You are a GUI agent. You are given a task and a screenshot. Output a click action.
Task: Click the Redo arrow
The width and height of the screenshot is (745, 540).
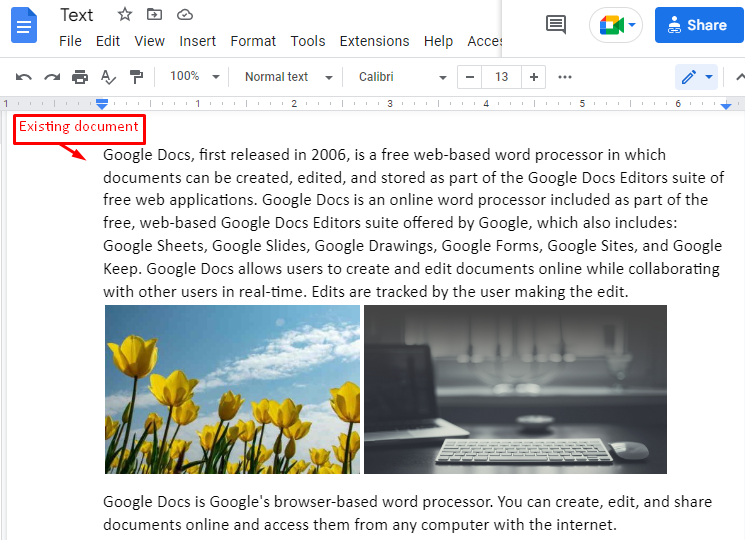pos(52,77)
